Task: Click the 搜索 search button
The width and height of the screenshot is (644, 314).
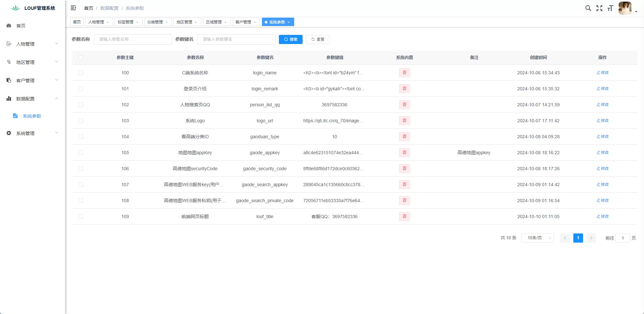Action: click(x=291, y=39)
